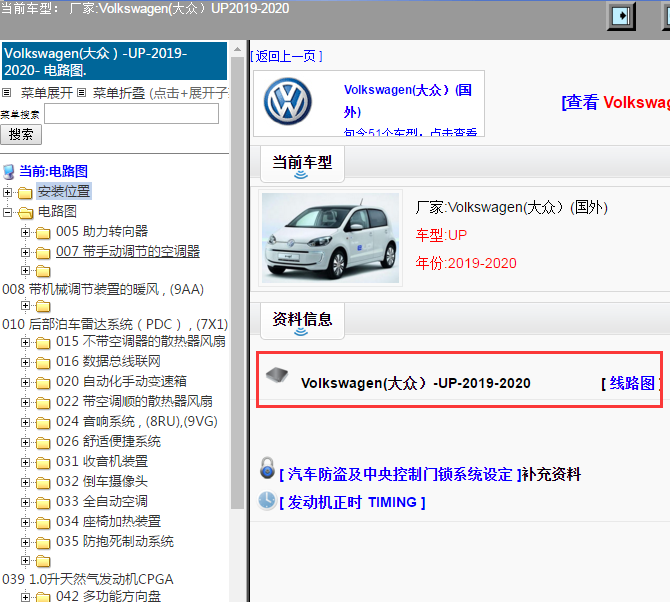Select 008 带机械调节装置的暖风 item
The image size is (670, 602).
103,289
